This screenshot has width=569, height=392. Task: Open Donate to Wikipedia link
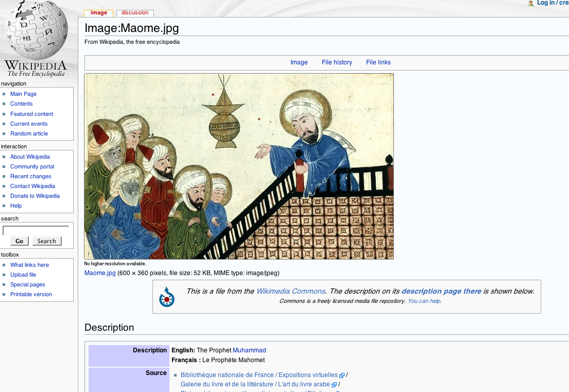click(x=35, y=196)
